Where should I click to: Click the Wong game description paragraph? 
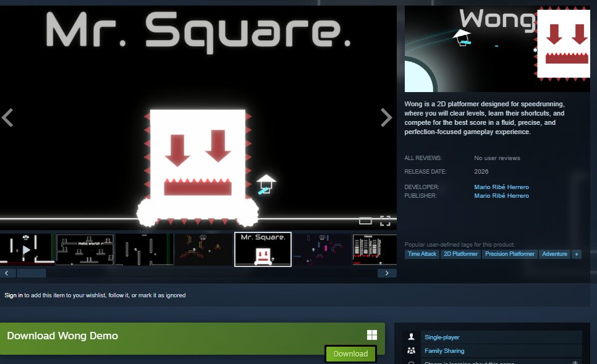(485, 118)
